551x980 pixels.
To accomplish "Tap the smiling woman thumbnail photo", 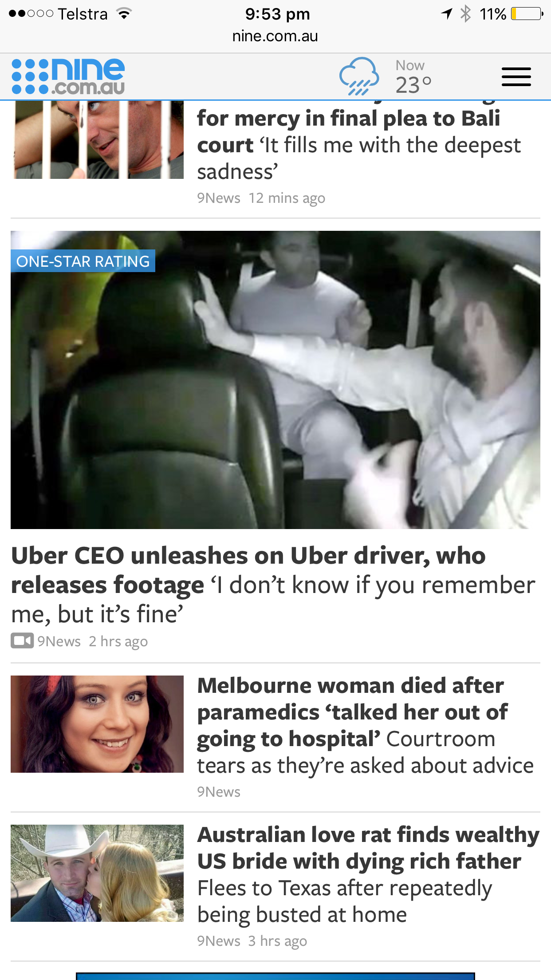I will (97, 724).
